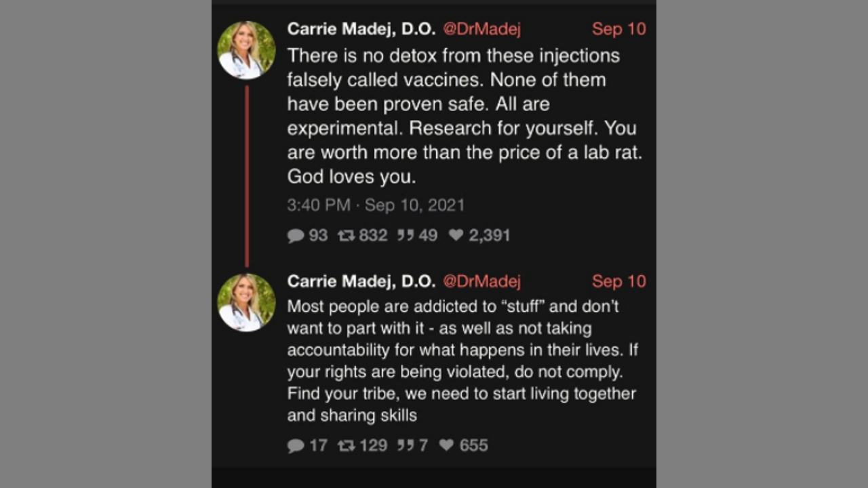Like the post with 2,391 likes
This screenshot has width=868, height=488.
[x=456, y=235]
